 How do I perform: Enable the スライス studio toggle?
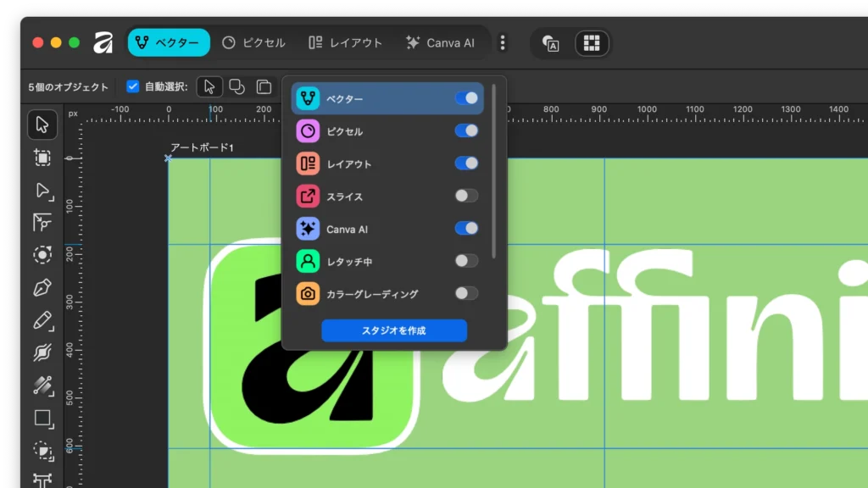(466, 196)
